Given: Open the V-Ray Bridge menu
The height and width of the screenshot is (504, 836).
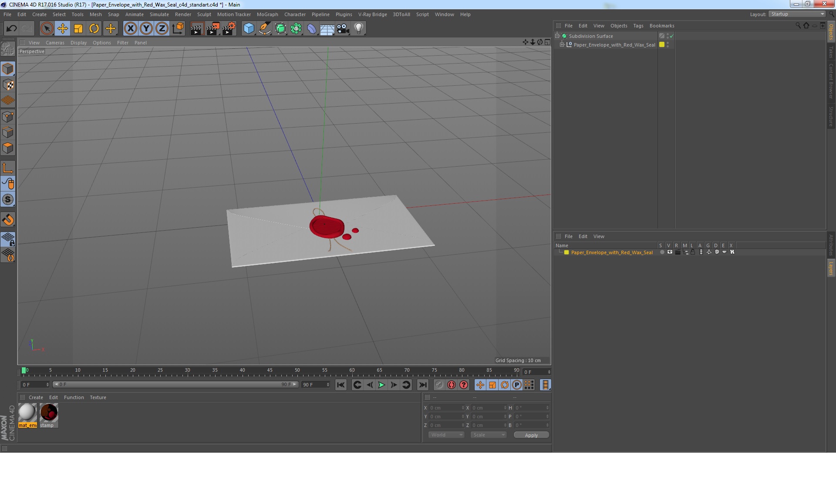Looking at the screenshot, I should [x=373, y=14].
